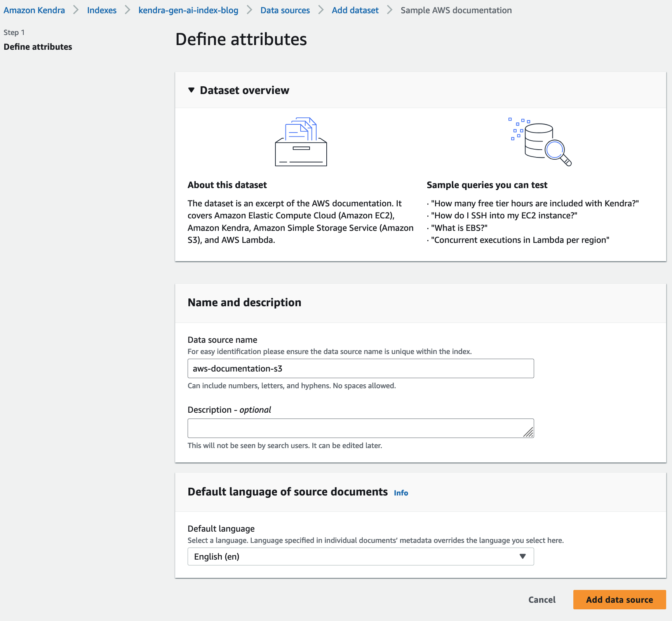Screen dimensions: 672x621
Task: Click the Kendra free tier hours sample query
Action: pyautogui.click(x=535, y=203)
